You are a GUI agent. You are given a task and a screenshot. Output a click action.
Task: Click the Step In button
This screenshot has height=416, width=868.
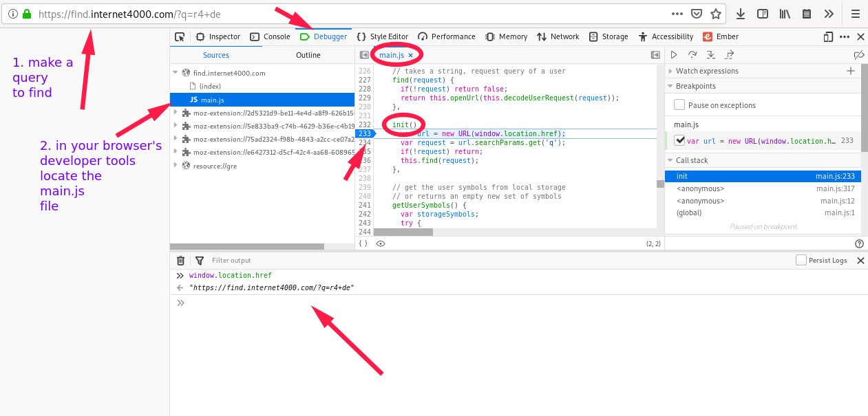pos(711,55)
